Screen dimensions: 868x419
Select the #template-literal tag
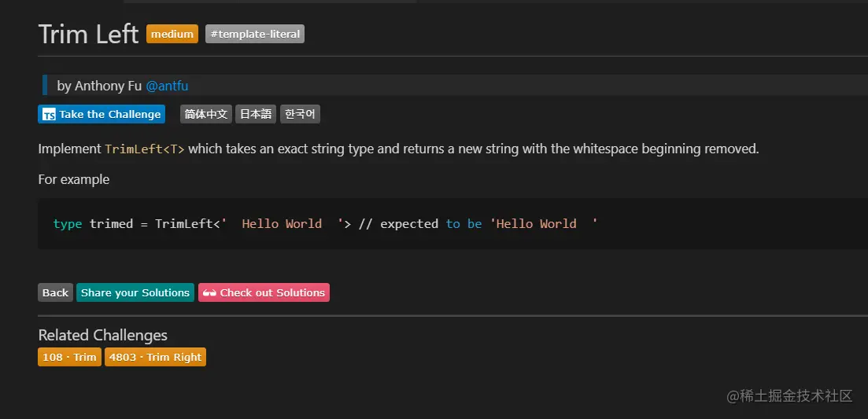[x=255, y=35]
